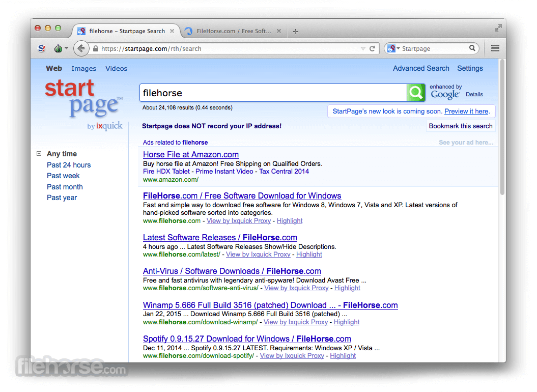Open the Winamp 5.666 Full Build result
Screen dimensions: 537x392
tap(270, 305)
